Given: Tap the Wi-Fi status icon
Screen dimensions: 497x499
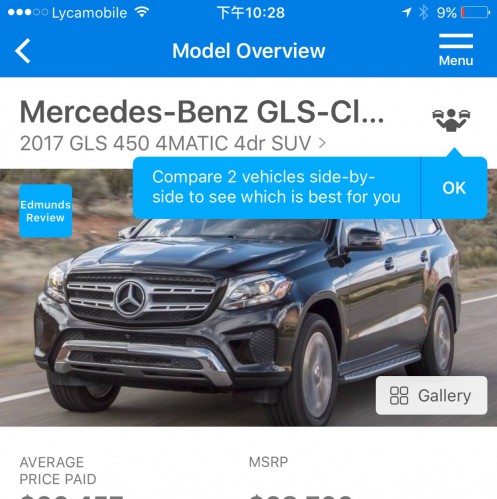Looking at the screenshot, I should (142, 13).
